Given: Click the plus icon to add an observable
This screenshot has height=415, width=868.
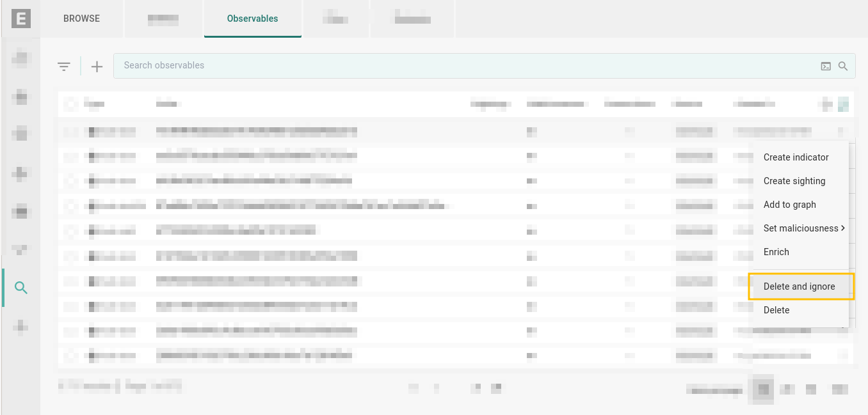Looking at the screenshot, I should point(97,66).
